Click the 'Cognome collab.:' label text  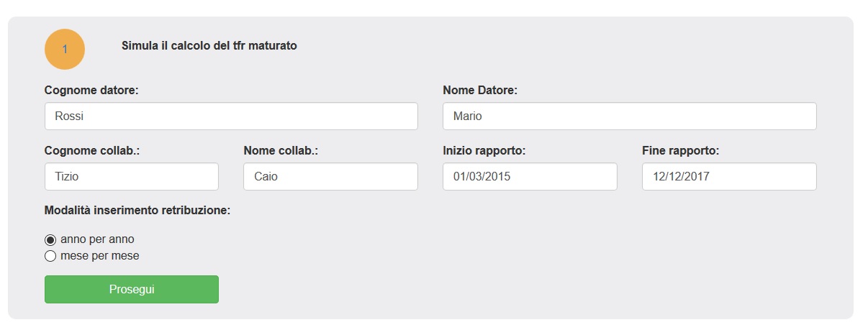[x=92, y=151]
